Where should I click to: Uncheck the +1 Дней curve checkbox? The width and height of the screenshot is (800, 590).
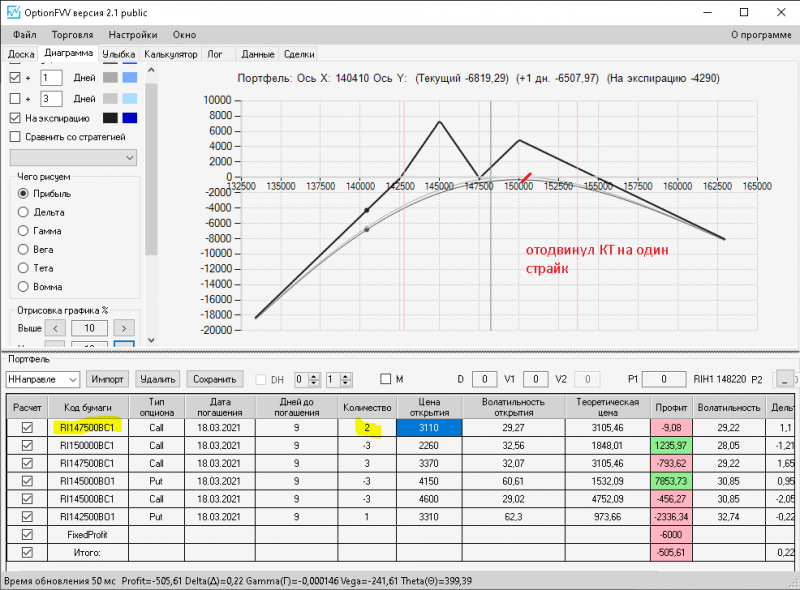coord(15,78)
